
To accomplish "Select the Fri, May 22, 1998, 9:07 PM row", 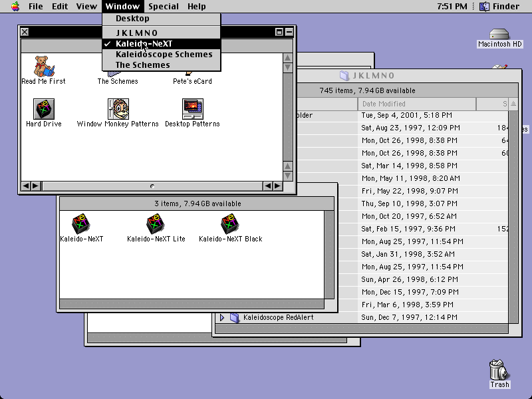I will coord(423,191).
